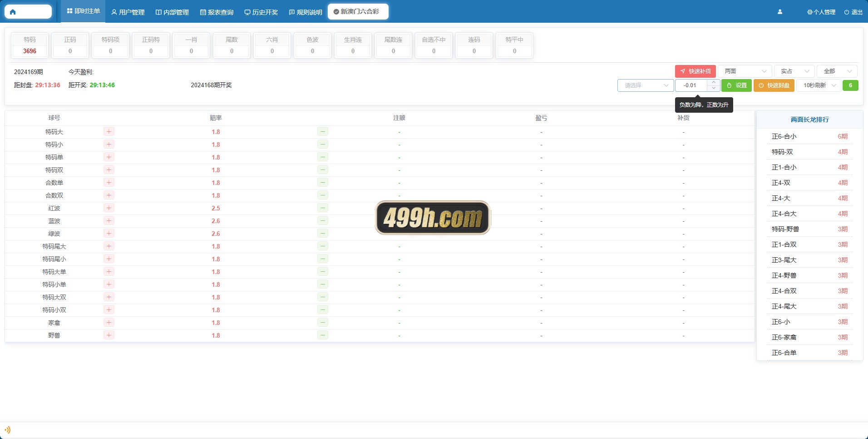Open 用户管理 menu
This screenshot has height=439, width=868.
point(128,12)
